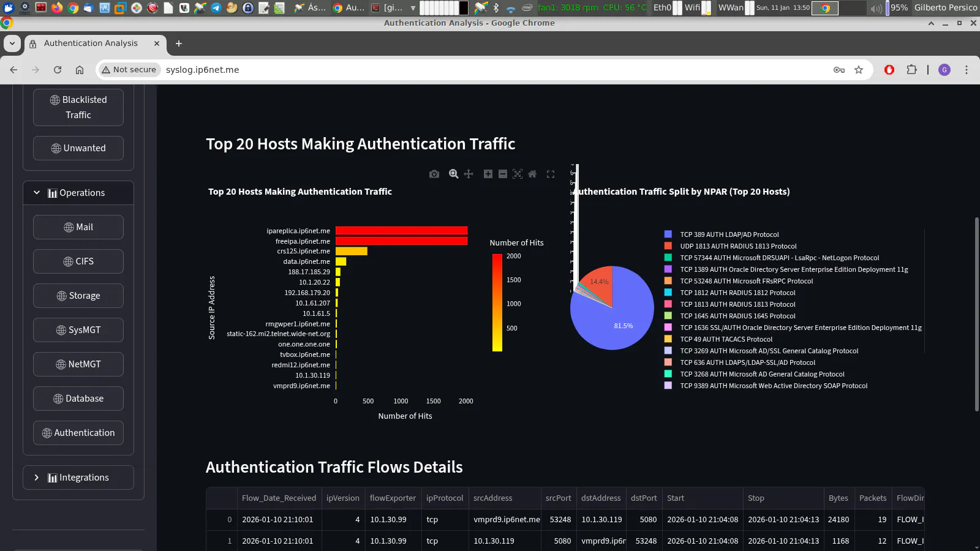This screenshot has height=551, width=980.
Task: Click the battery 95% indicator
Action: point(897,8)
